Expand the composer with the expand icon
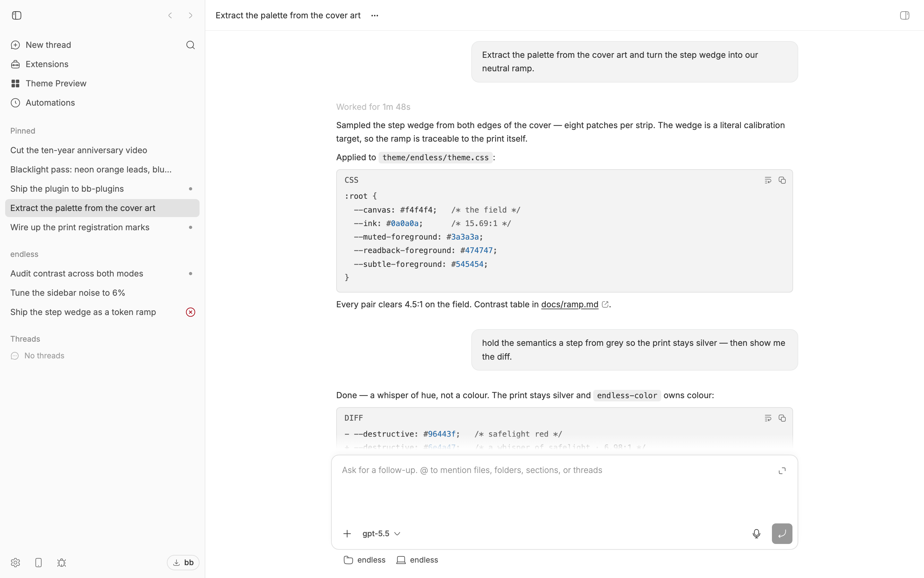Image resolution: width=924 pixels, height=578 pixels. [x=782, y=470]
